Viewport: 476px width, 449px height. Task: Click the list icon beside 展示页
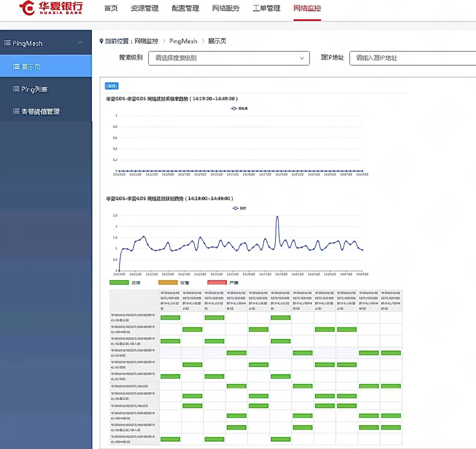(16, 67)
